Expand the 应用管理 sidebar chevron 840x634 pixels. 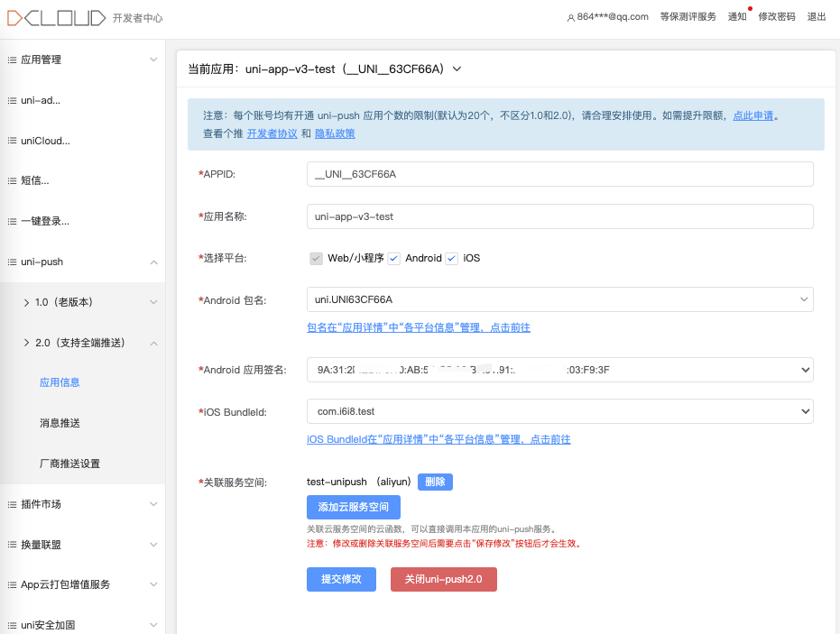153,60
